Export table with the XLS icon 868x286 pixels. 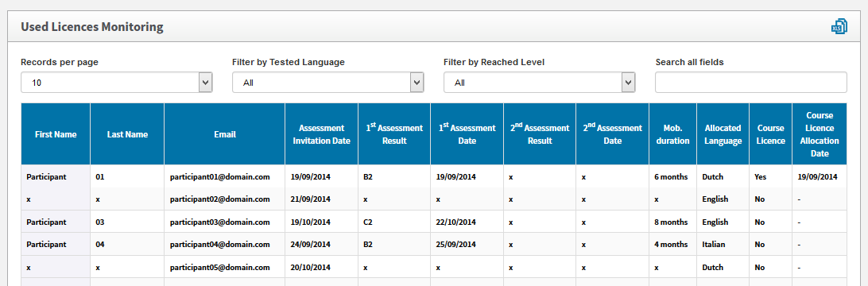pyautogui.click(x=839, y=26)
